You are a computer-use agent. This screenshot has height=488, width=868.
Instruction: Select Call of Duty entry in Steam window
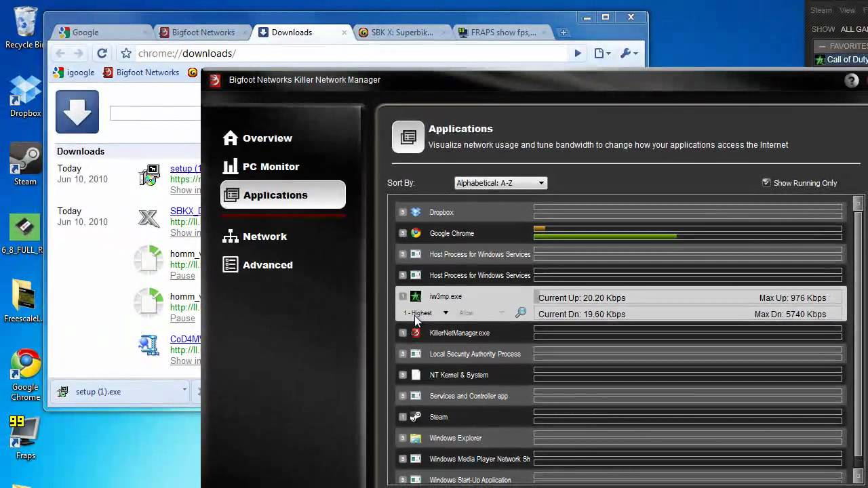[841, 60]
